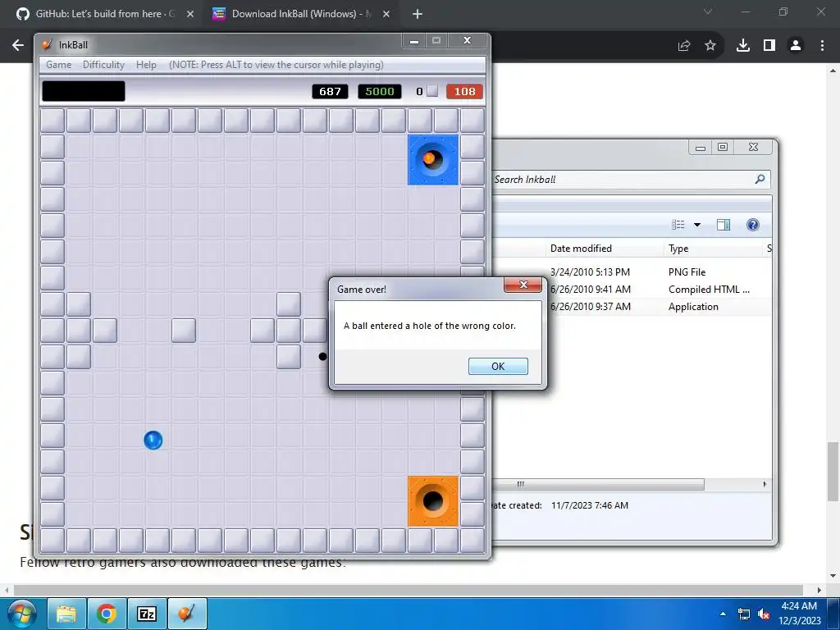The image size is (840, 630).
Task: Click the blue ball on the board
Action: point(153,440)
